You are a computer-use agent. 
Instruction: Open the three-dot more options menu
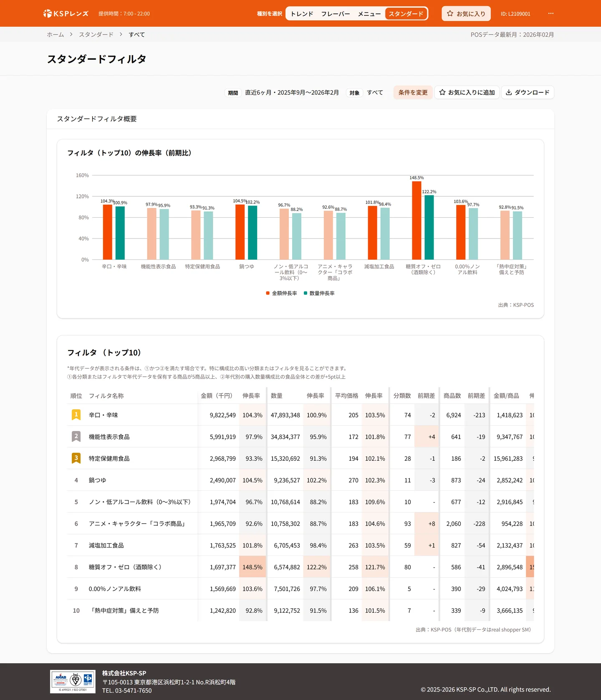coord(551,14)
